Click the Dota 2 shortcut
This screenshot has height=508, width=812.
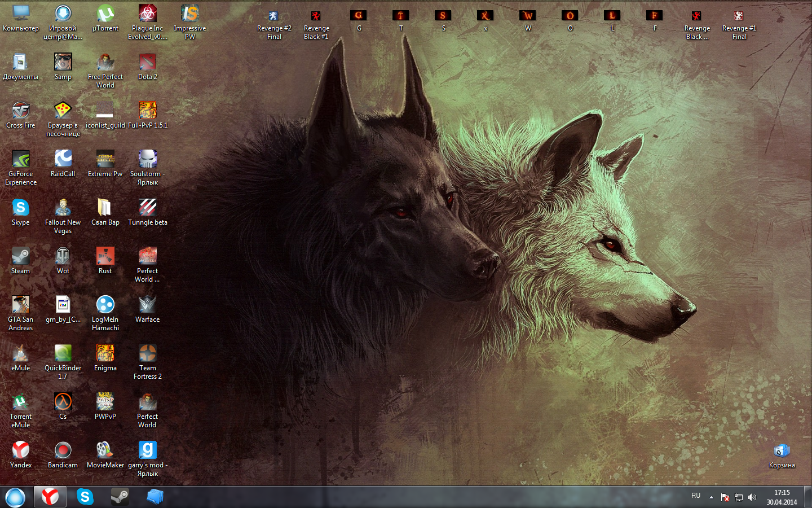(148, 67)
